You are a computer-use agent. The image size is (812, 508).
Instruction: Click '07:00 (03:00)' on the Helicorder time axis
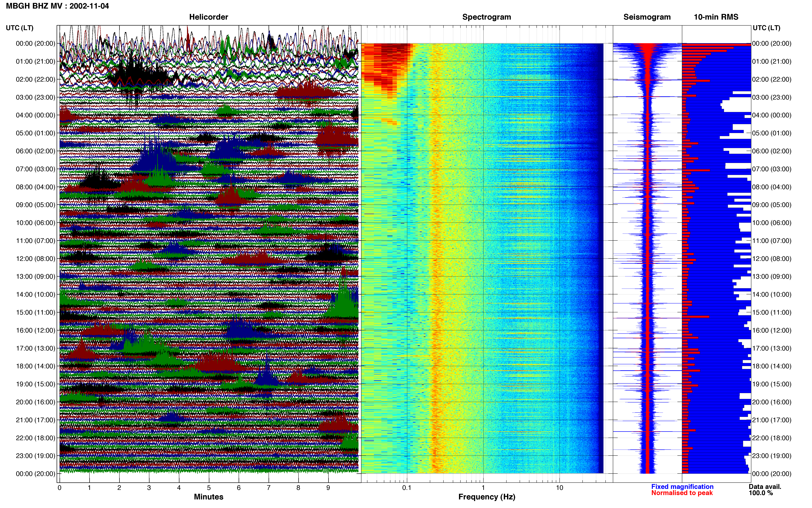coord(36,169)
